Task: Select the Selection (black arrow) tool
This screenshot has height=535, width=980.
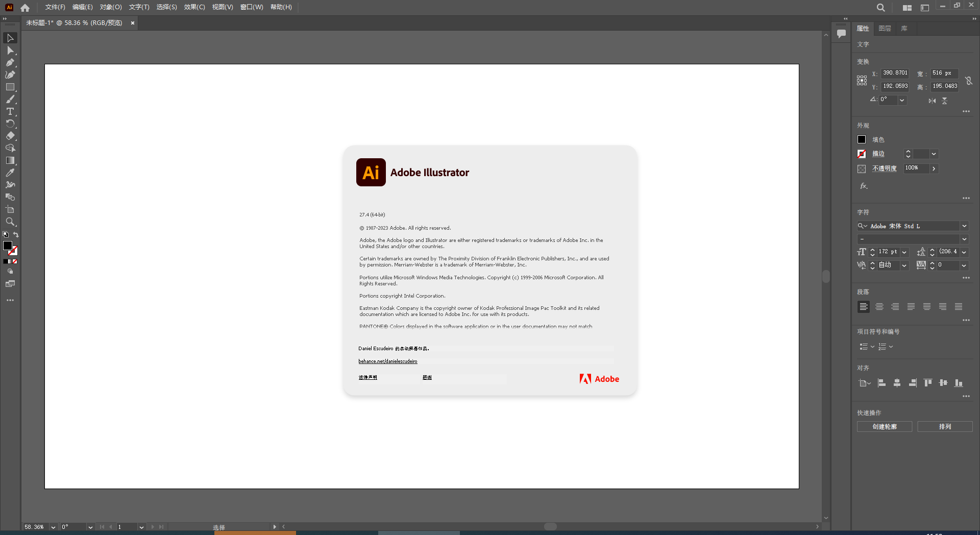Action: (10, 38)
